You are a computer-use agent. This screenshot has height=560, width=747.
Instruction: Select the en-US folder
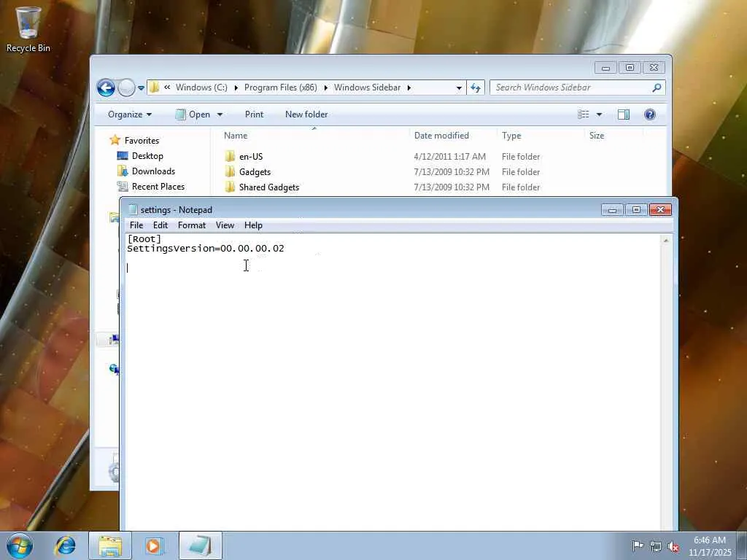(x=251, y=157)
